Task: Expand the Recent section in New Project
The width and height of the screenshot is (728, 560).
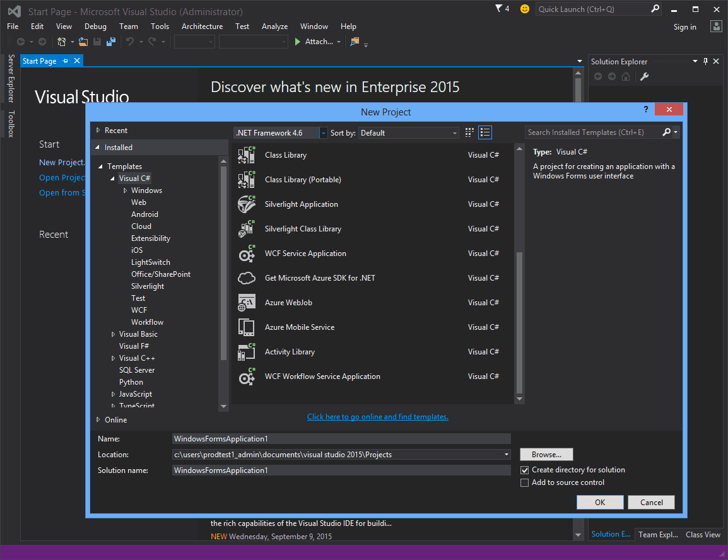Action: tap(98, 131)
